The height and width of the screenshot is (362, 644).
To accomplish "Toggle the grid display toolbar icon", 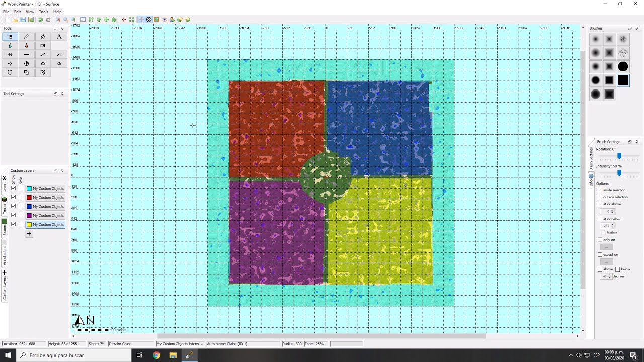I will pyautogui.click(x=141, y=20).
